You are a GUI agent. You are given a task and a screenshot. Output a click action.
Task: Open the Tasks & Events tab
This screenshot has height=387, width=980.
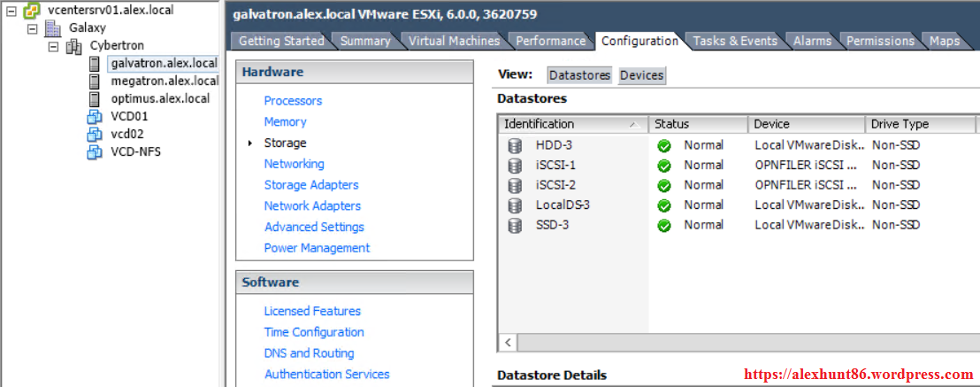click(735, 42)
